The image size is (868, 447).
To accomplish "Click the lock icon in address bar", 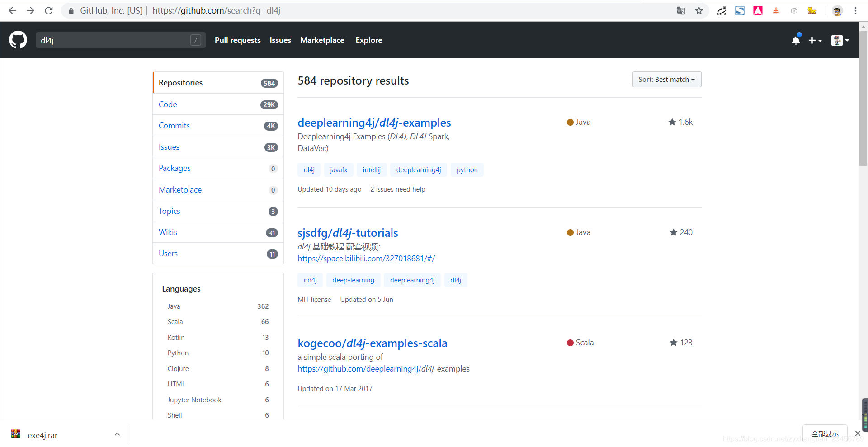I will [71, 10].
